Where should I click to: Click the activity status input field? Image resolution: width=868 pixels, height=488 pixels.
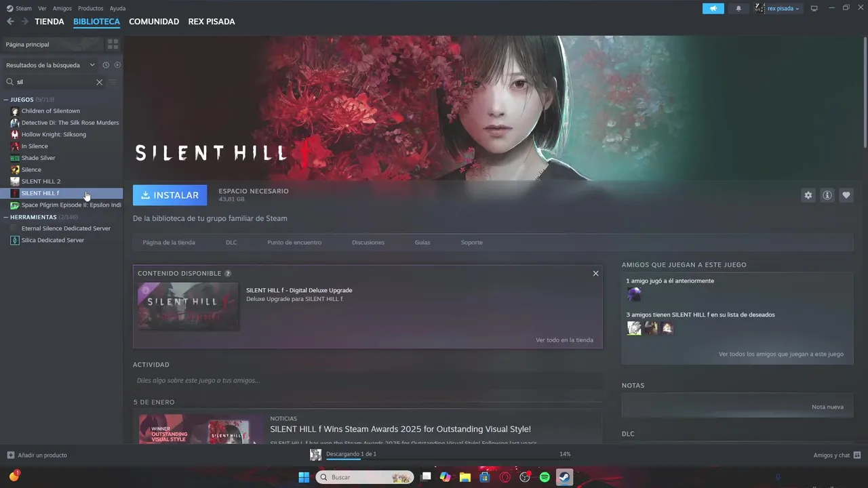click(368, 381)
